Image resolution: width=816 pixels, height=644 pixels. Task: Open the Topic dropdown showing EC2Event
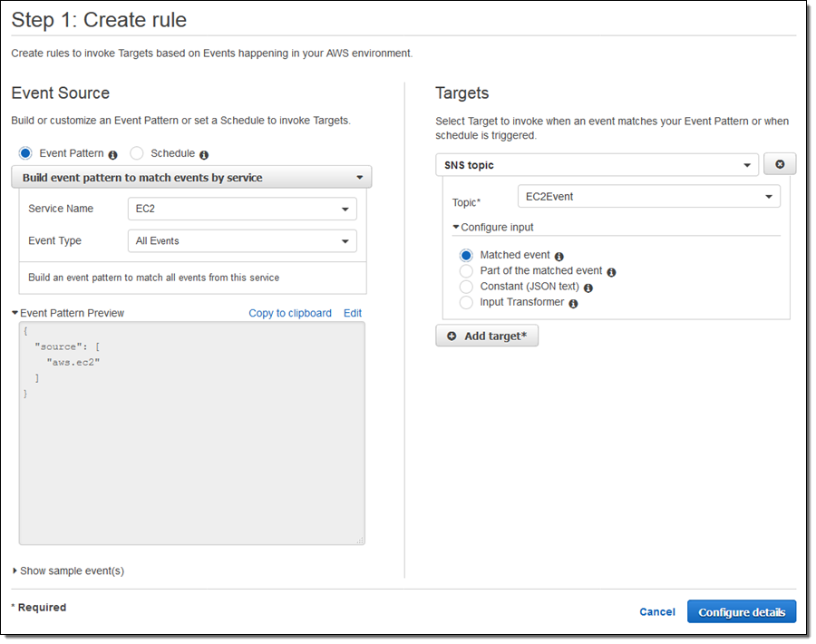coord(648,196)
